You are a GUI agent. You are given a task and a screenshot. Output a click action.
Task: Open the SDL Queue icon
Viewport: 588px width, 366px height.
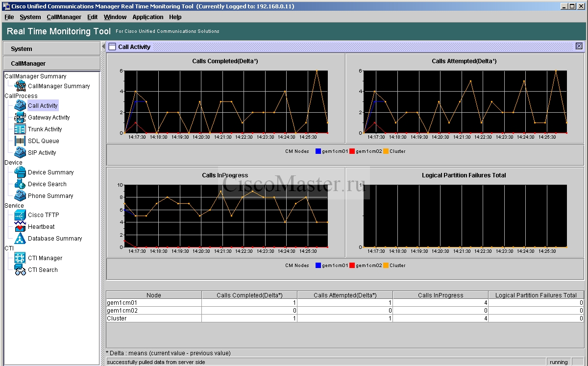pos(20,141)
